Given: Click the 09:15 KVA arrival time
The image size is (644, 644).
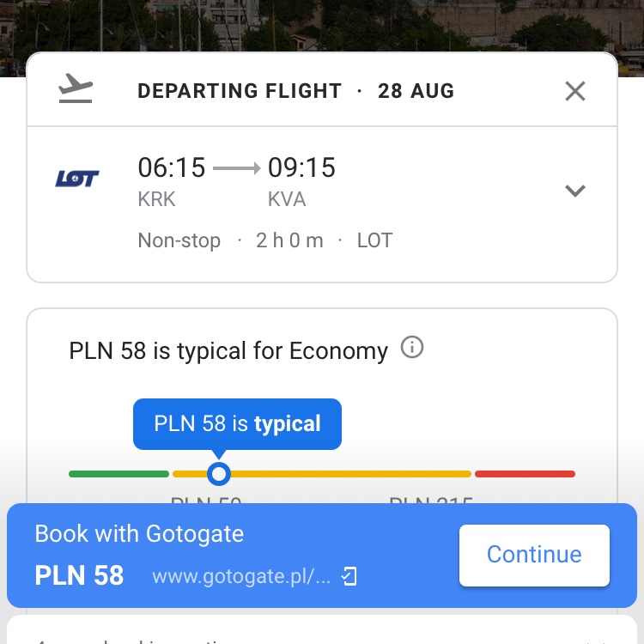Looking at the screenshot, I should click(301, 181).
